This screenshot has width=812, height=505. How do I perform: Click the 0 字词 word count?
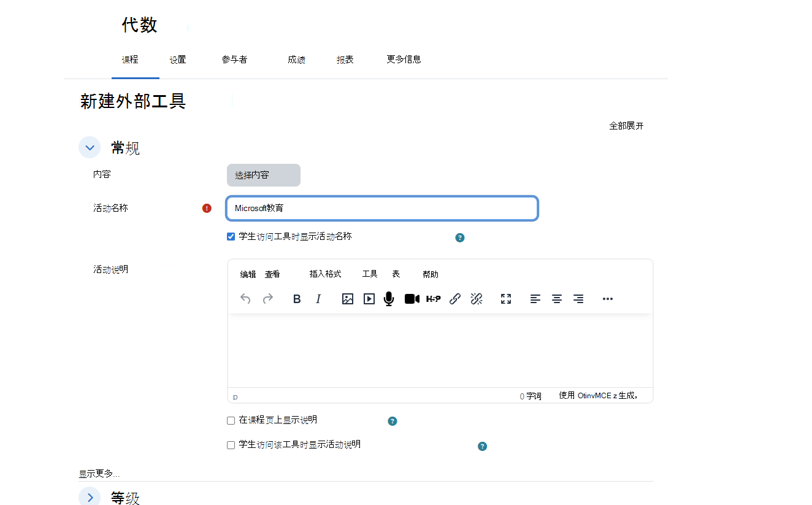[530, 396]
